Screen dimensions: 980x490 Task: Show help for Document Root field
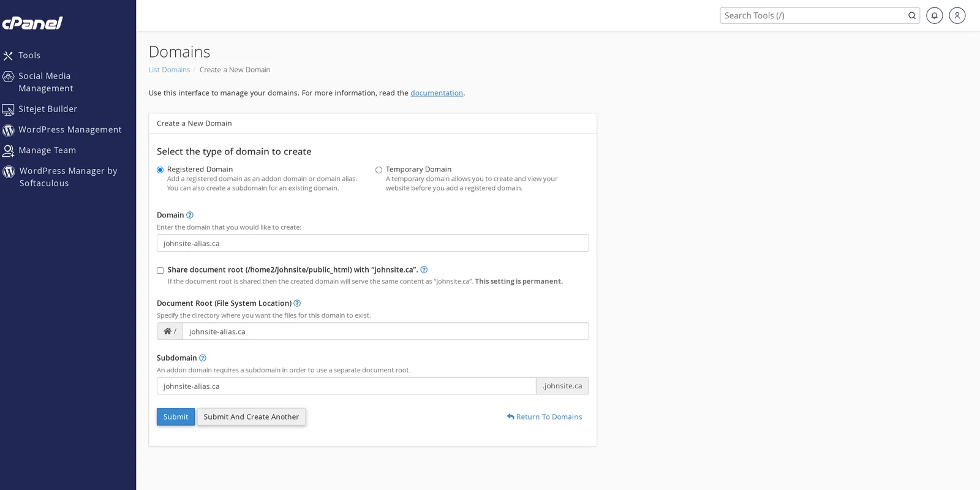pos(297,303)
